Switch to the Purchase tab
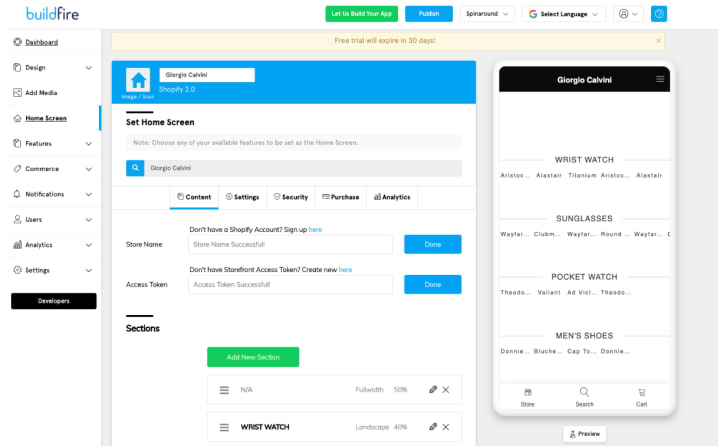 [341, 197]
